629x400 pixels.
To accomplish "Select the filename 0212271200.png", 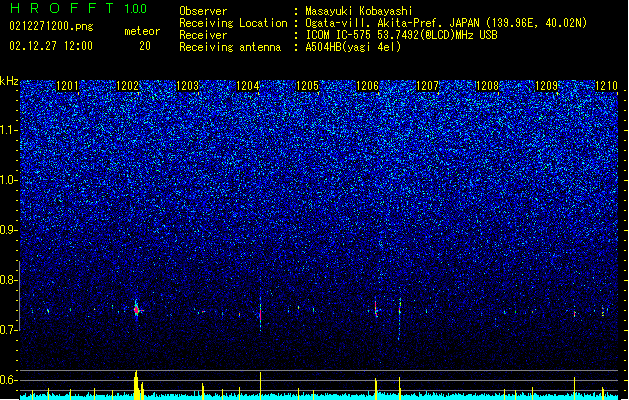I will point(51,26).
